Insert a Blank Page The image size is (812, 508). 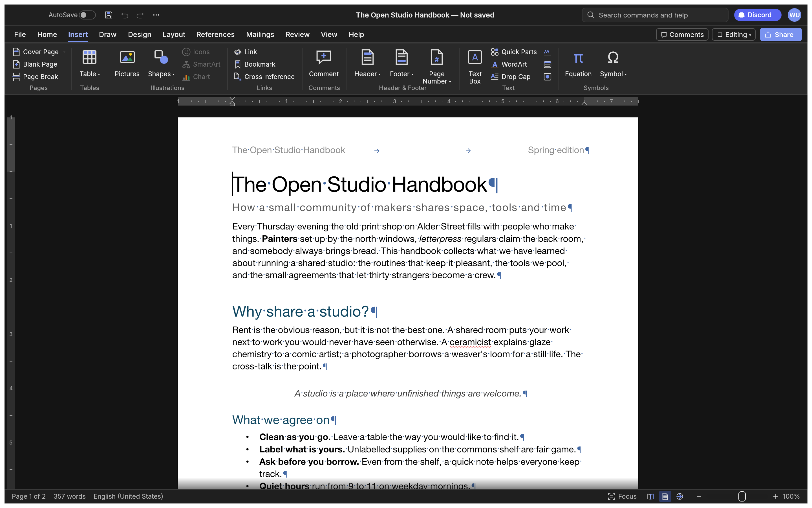[x=35, y=64]
